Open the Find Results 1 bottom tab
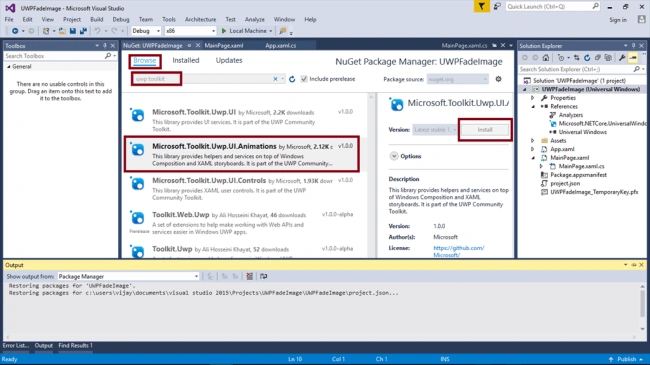 [75, 346]
